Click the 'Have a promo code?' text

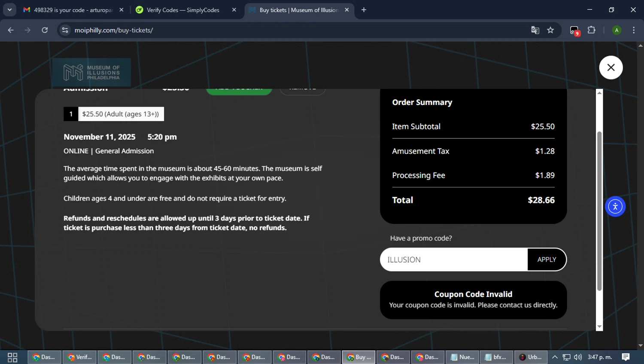click(421, 238)
